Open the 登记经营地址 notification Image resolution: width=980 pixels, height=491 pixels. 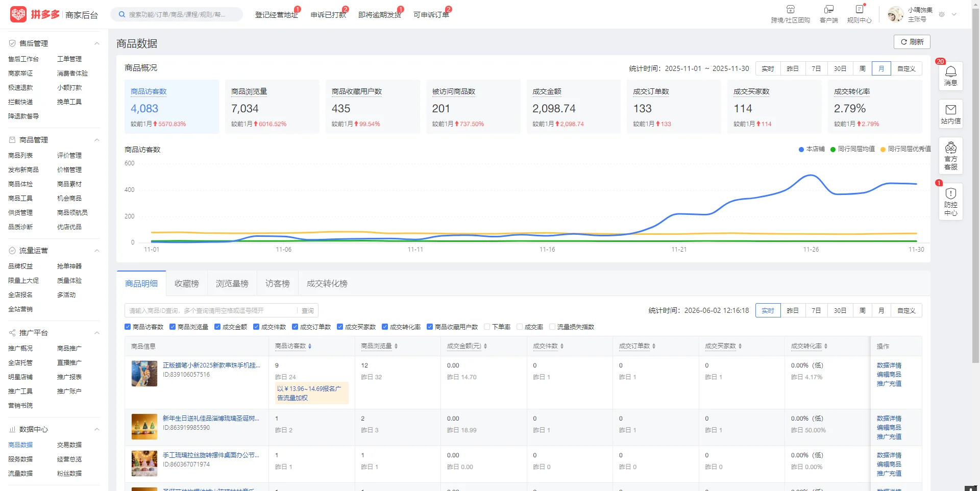pyautogui.click(x=277, y=15)
